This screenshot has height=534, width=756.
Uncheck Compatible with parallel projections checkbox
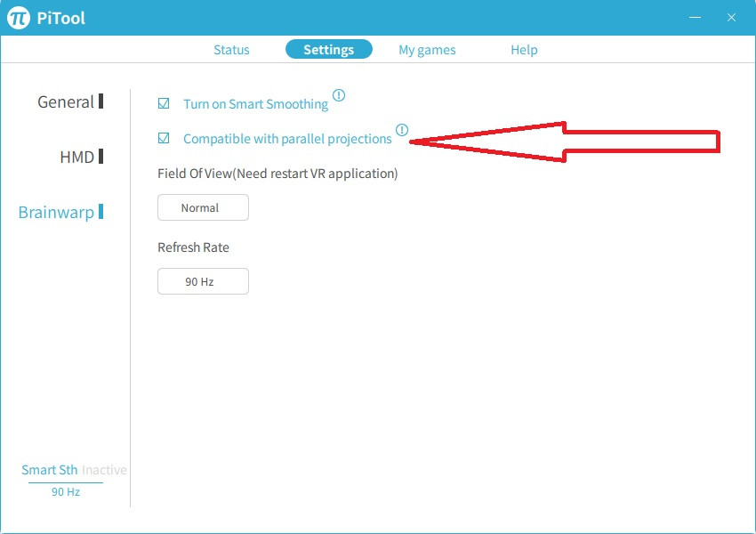click(x=164, y=138)
